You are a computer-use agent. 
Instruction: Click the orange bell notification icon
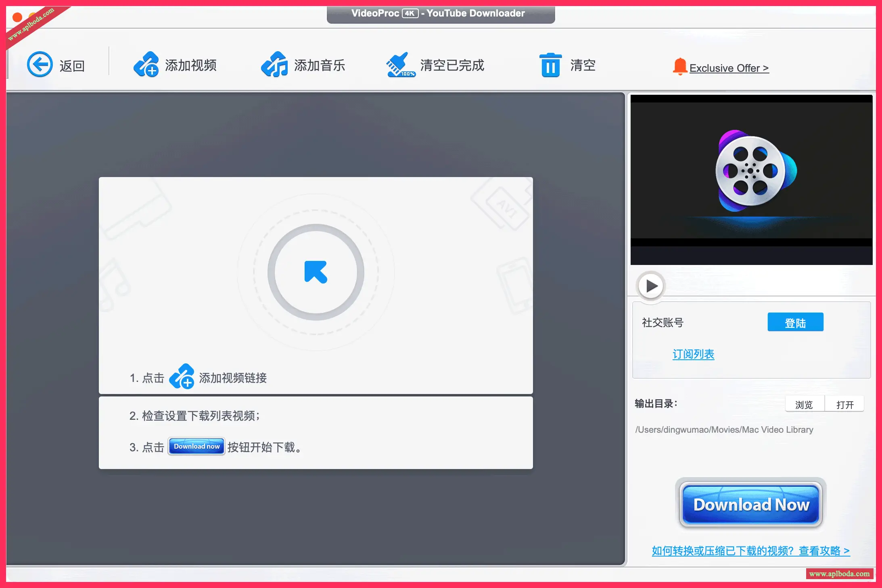680,66
